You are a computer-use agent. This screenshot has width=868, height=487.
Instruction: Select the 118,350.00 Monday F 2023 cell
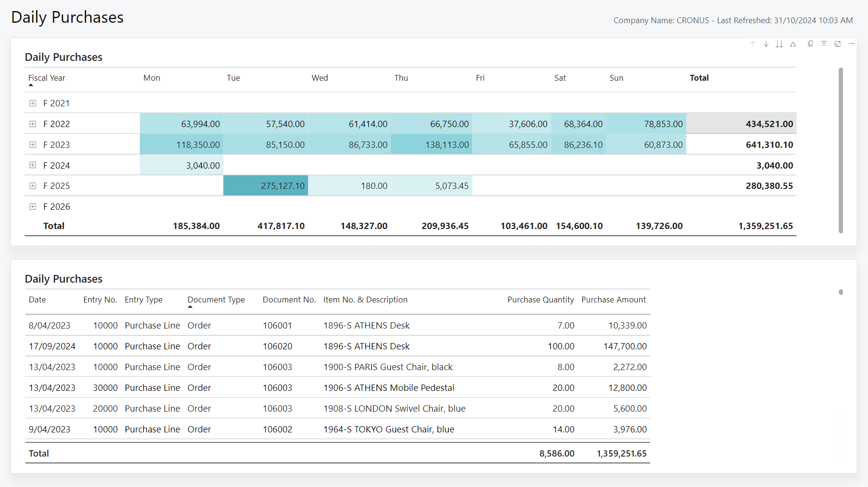(182, 144)
